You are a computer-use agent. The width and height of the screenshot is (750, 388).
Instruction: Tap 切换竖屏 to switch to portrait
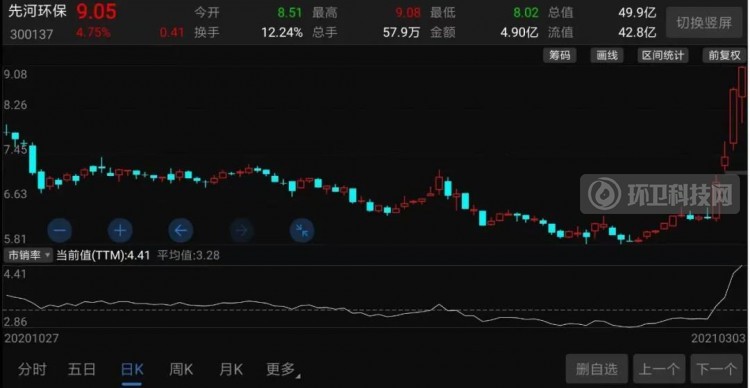click(x=704, y=22)
